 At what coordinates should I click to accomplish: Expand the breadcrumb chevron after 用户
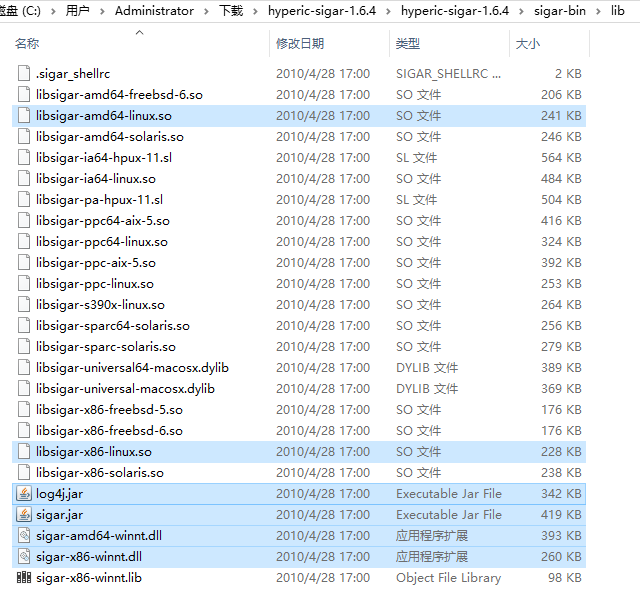pyautogui.click(x=102, y=11)
